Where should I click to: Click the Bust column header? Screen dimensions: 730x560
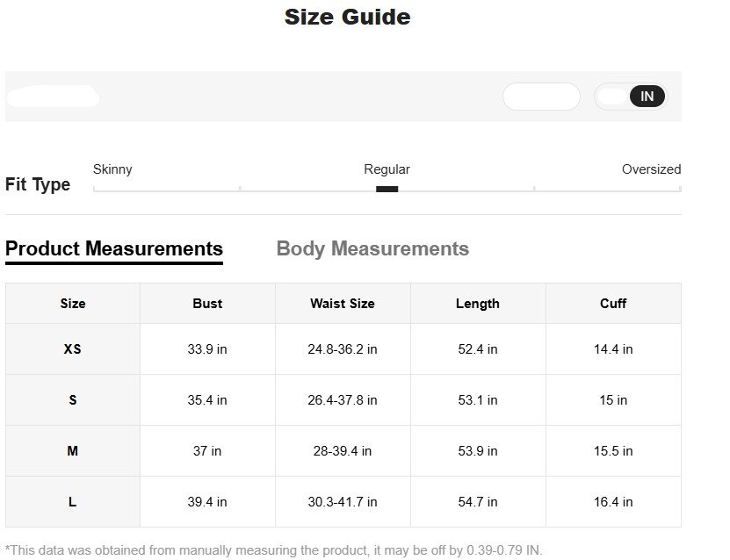(207, 304)
